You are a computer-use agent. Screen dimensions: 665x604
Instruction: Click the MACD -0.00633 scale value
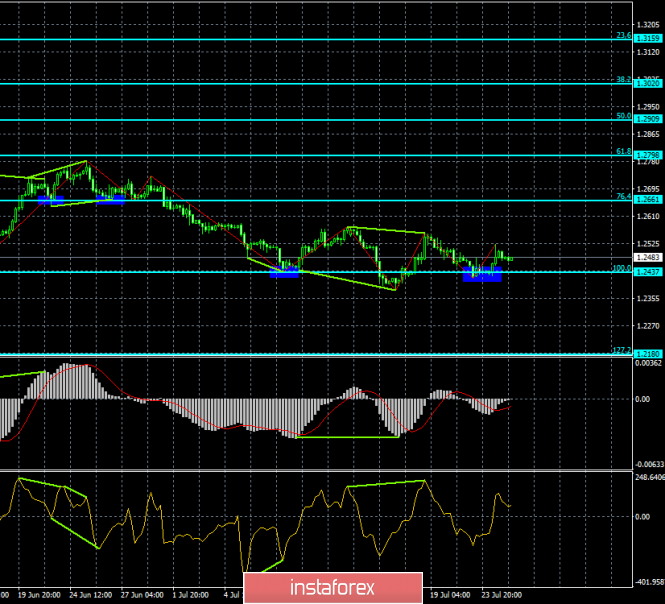[x=649, y=464]
